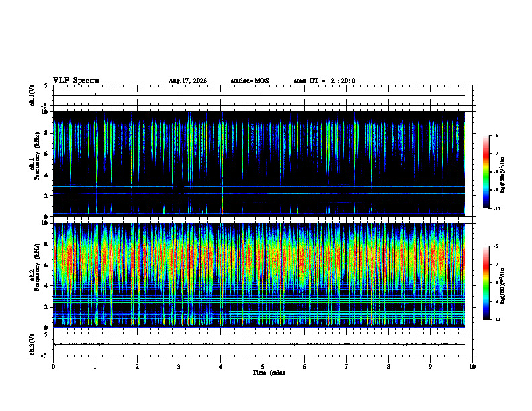The width and height of the screenshot is (532, 411).
Task: Click the ch.1 color bar "log(PSD)" label
Action: (502, 175)
